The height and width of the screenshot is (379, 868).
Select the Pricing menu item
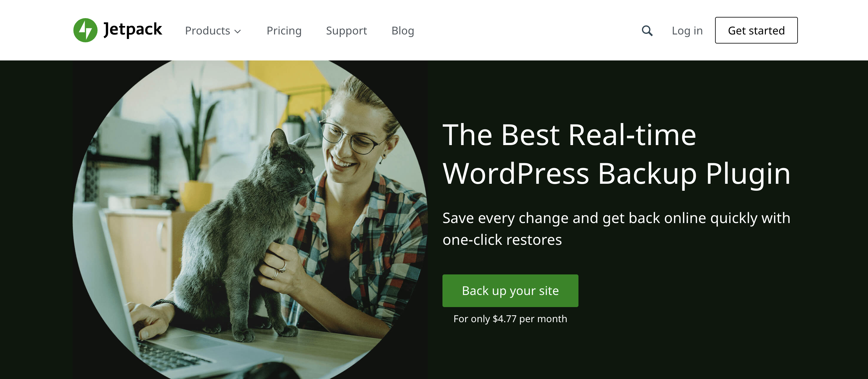[x=283, y=31]
